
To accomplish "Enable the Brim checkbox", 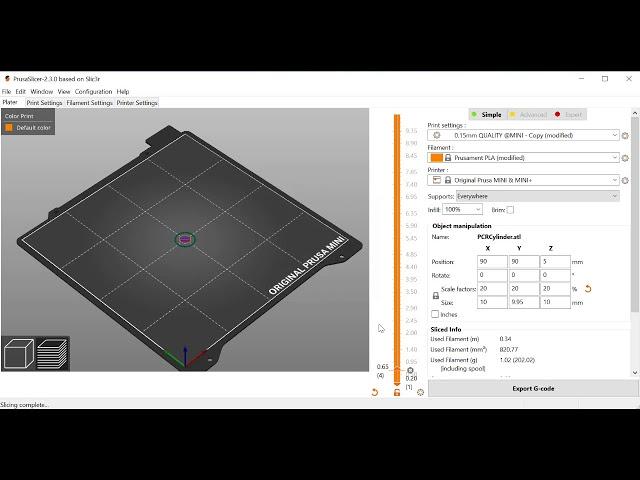I will click(x=510, y=210).
